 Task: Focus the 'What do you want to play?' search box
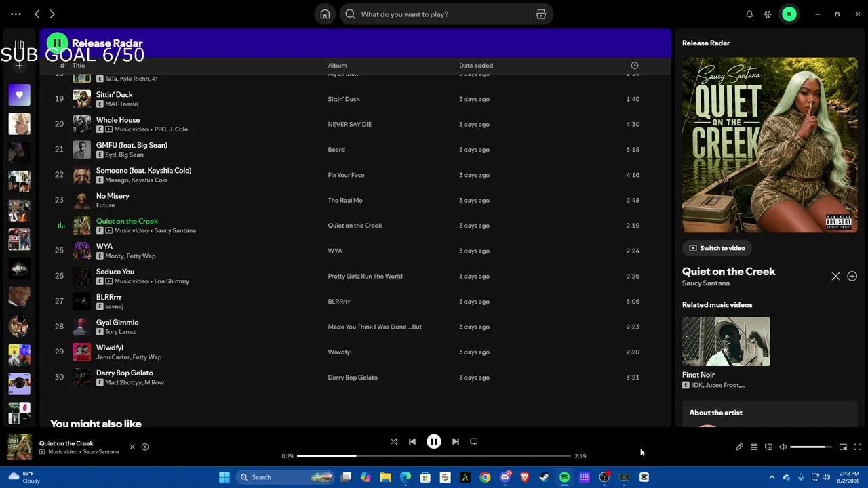coord(434,14)
